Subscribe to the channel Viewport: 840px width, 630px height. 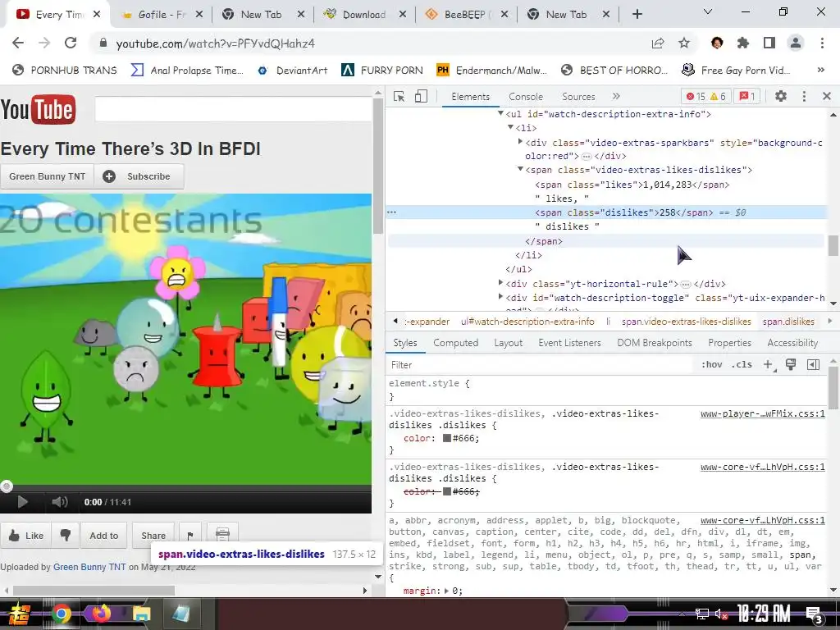pyautogui.click(x=139, y=176)
